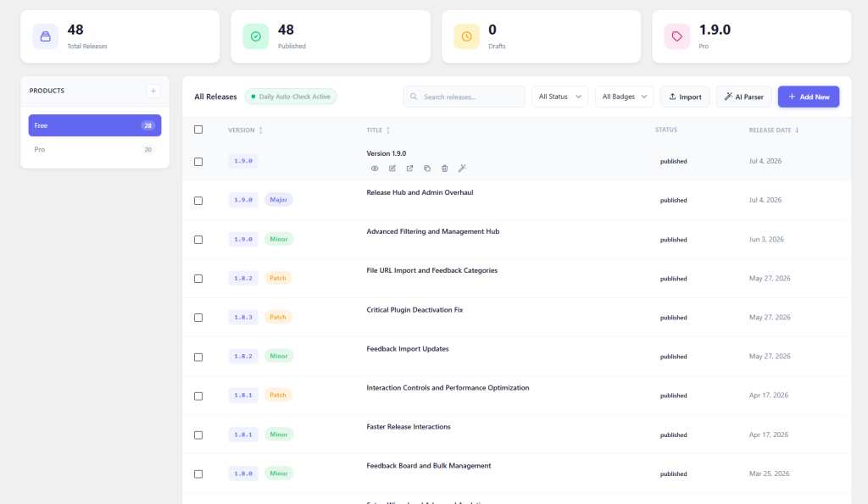Check the Interaction Controls and Performance Optimization checkbox
This screenshot has height=504, width=868.
[198, 396]
